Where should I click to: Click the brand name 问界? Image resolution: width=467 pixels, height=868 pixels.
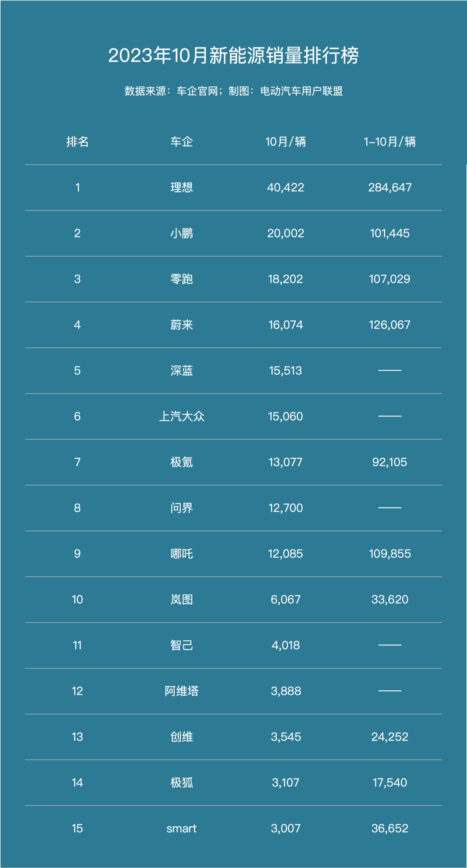[x=182, y=508]
